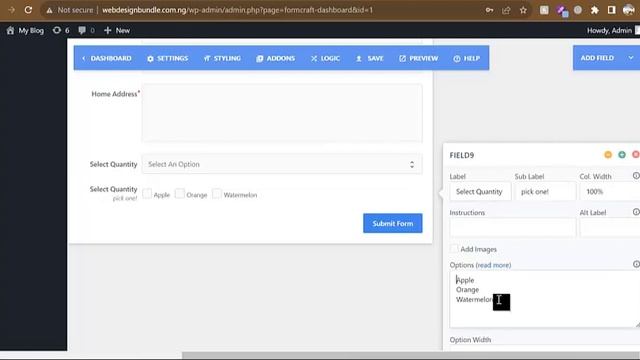Click into the Instructions field
This screenshot has height=360, width=640.
(513, 228)
